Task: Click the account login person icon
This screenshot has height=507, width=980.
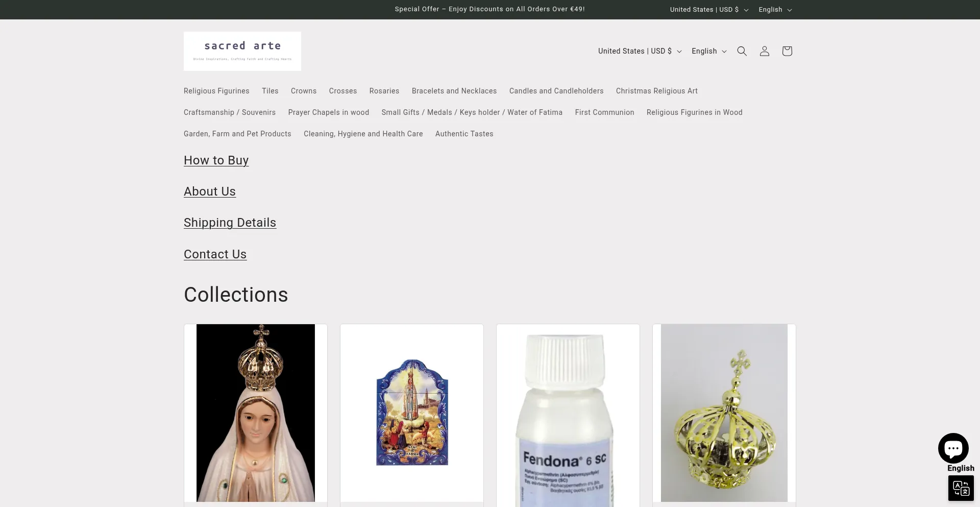Action: pyautogui.click(x=764, y=51)
